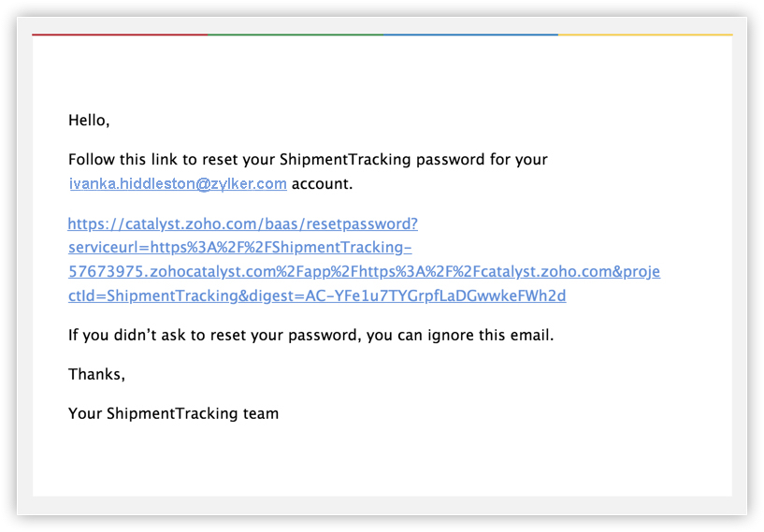764x532 pixels.
Task: Click empty white area below signature
Action: 382,460
